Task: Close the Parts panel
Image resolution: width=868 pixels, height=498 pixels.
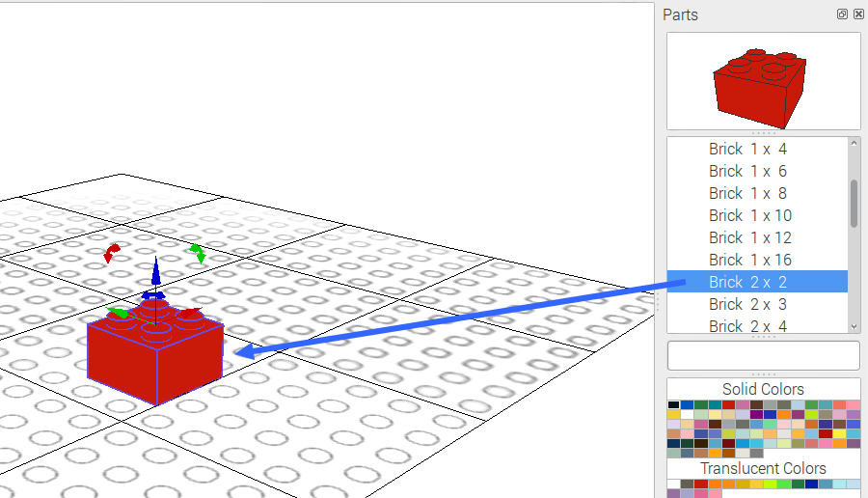Action: point(858,14)
